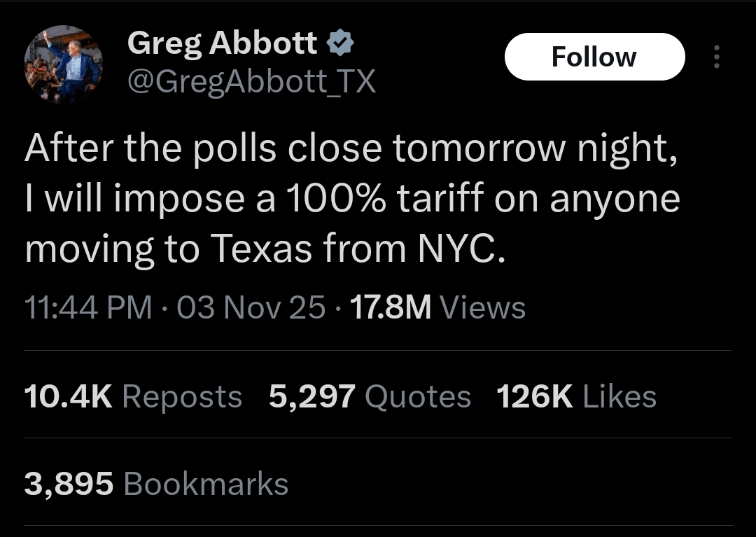Show the 10.4K Reposts list
756x537 pixels.
133,397
